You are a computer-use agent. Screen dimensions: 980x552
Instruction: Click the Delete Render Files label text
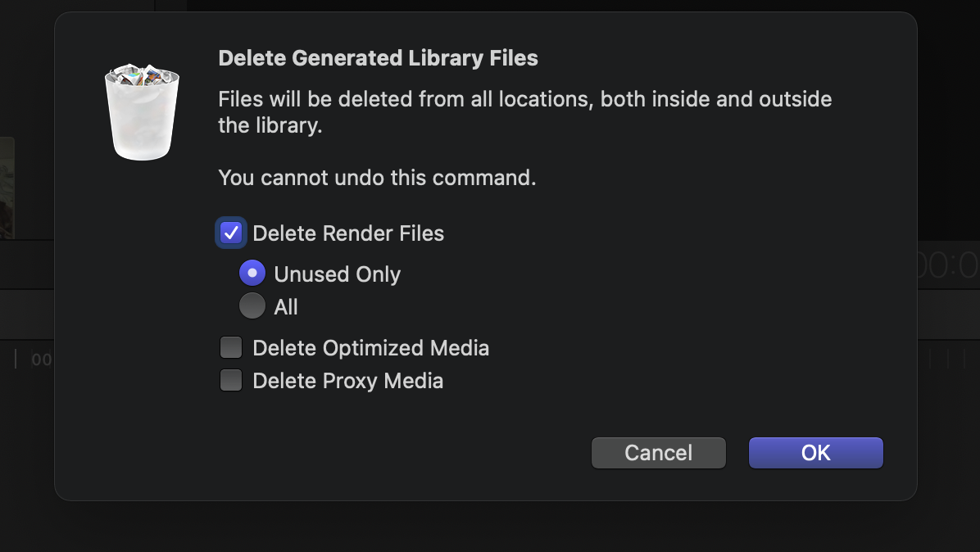tap(348, 233)
